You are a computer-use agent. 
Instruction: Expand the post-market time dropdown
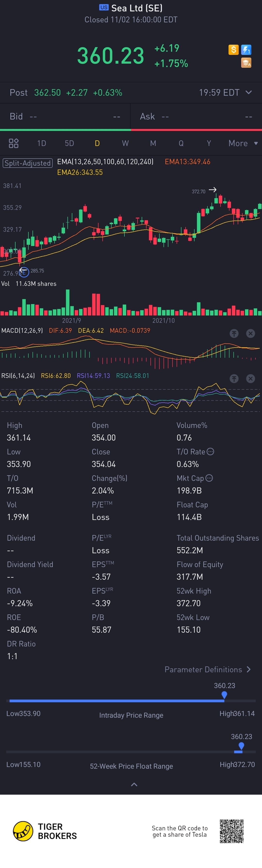coord(248,92)
